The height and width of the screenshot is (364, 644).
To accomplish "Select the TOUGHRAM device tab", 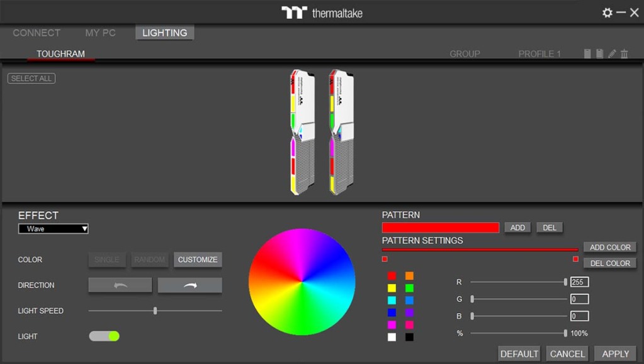I will coord(61,54).
